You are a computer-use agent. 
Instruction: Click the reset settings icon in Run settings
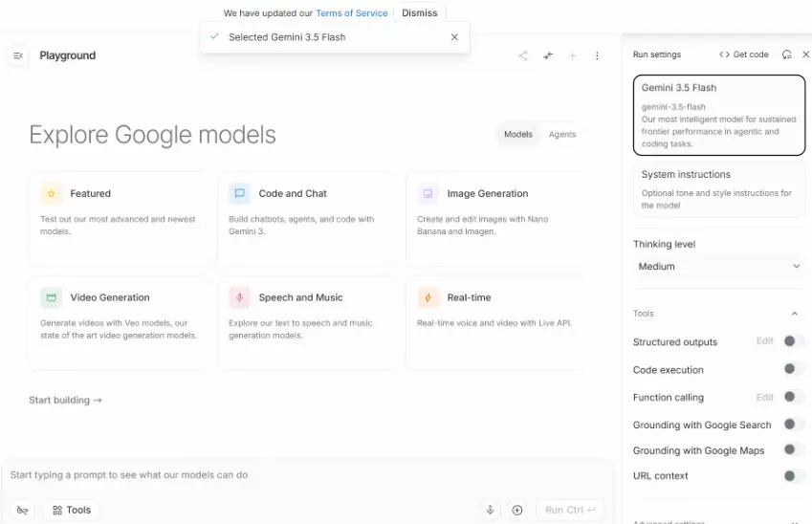coord(786,55)
